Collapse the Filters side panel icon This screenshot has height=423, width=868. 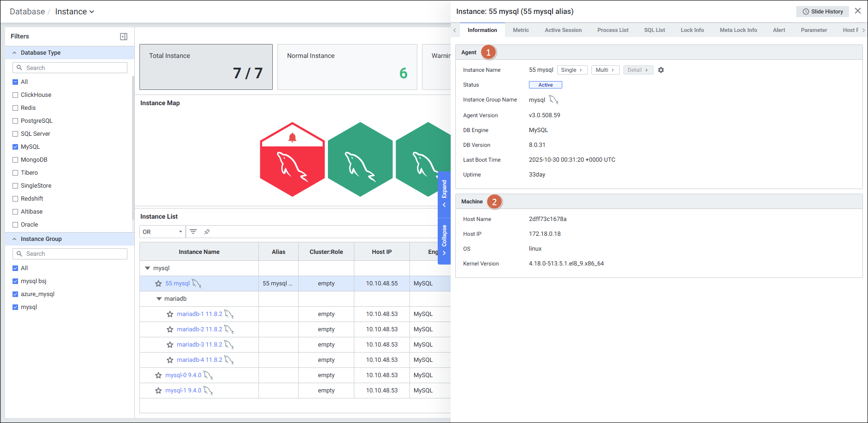[x=124, y=37]
